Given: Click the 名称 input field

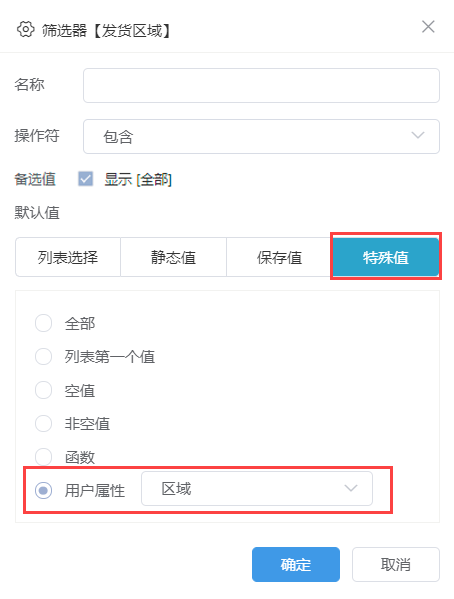Looking at the screenshot, I should 261,86.
